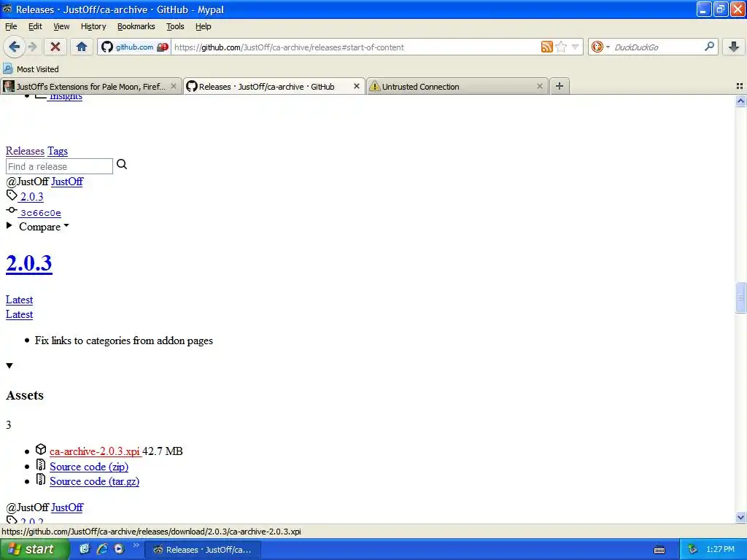Open the Releases link
The width and height of the screenshot is (747, 560).
[x=25, y=151]
